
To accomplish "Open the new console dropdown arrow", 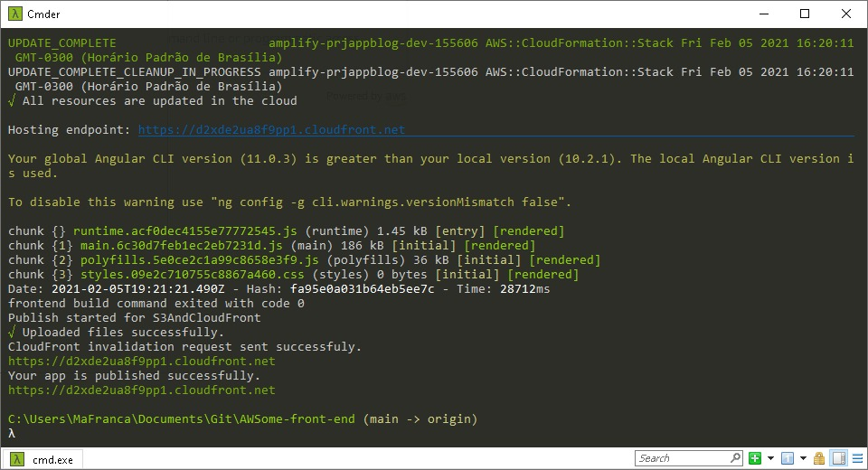I will click(x=770, y=458).
